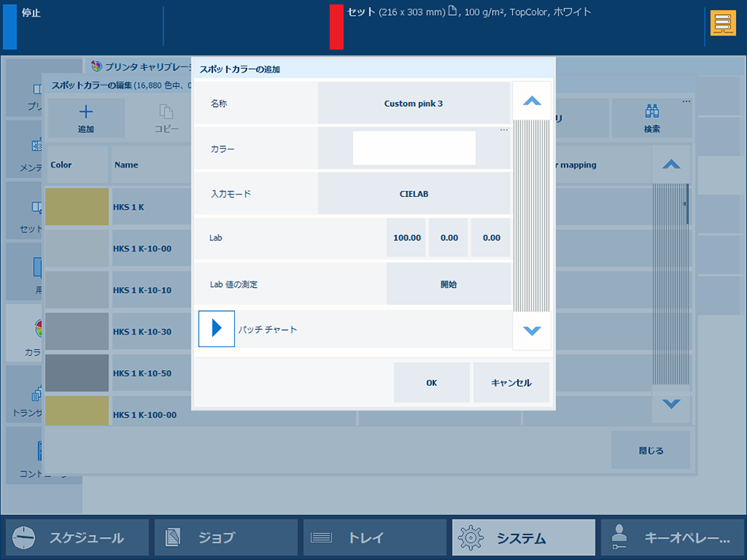Open the trays tab
The height and width of the screenshot is (560, 747).
pyautogui.click(x=374, y=538)
